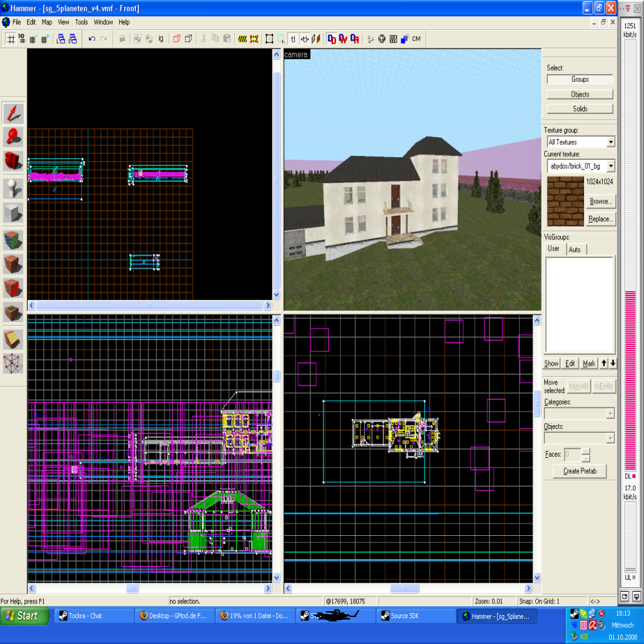Select the red arrow Selection tool
Screen dimensions: 644x644
tap(14, 113)
